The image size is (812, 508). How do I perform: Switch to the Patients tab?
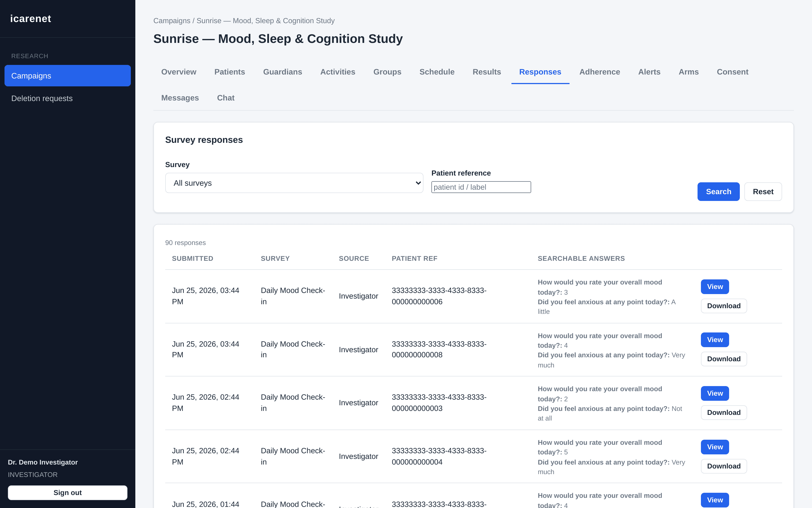click(230, 72)
